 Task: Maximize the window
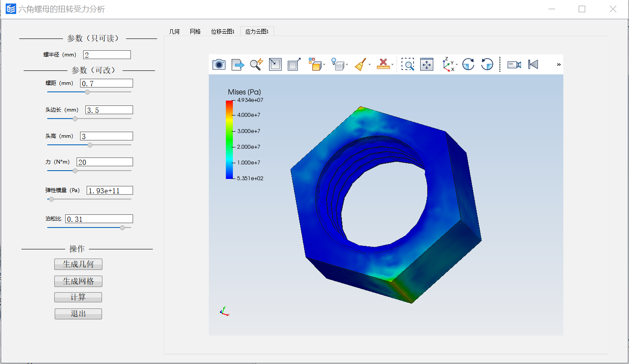pyautogui.click(x=582, y=9)
